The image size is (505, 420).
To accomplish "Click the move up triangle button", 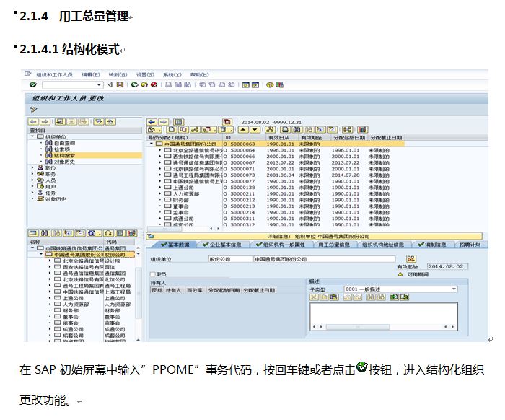I will [x=243, y=130].
